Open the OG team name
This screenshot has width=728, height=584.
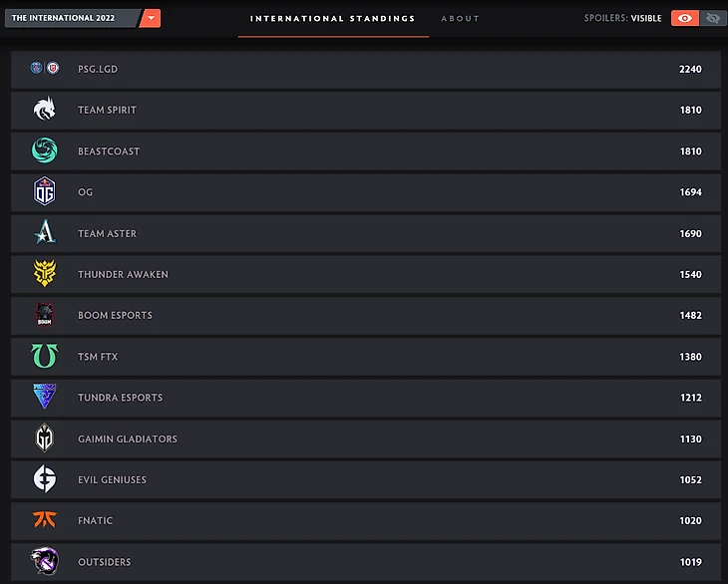point(85,192)
